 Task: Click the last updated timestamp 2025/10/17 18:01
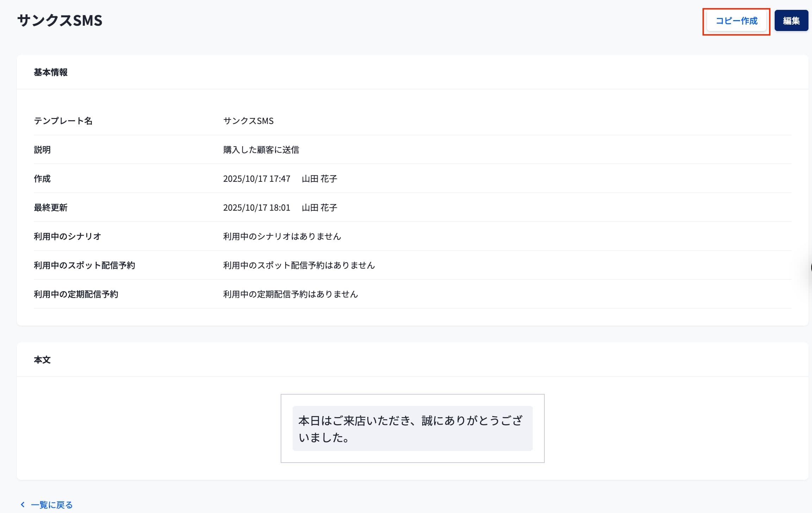click(257, 208)
